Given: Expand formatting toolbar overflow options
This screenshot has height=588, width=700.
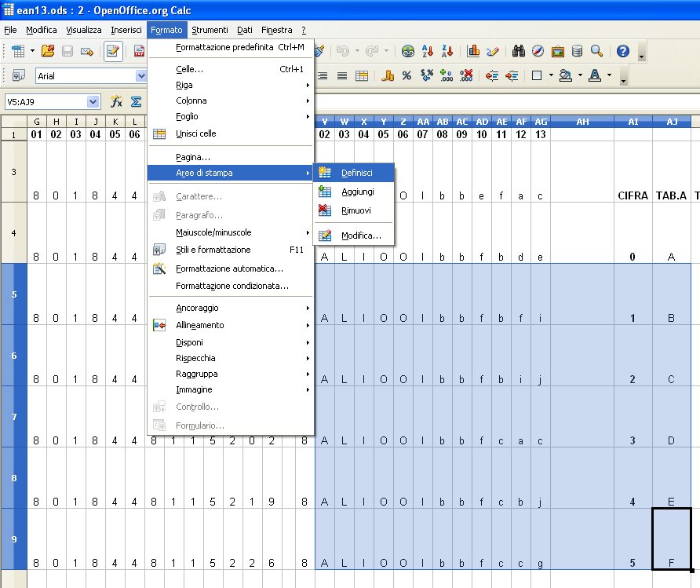Looking at the screenshot, I should pos(623,76).
